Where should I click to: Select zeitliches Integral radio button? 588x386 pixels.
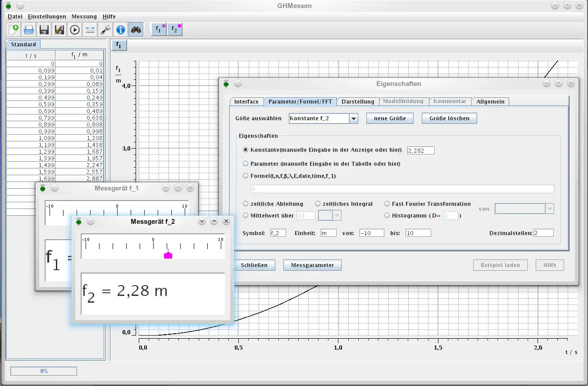[x=318, y=204]
